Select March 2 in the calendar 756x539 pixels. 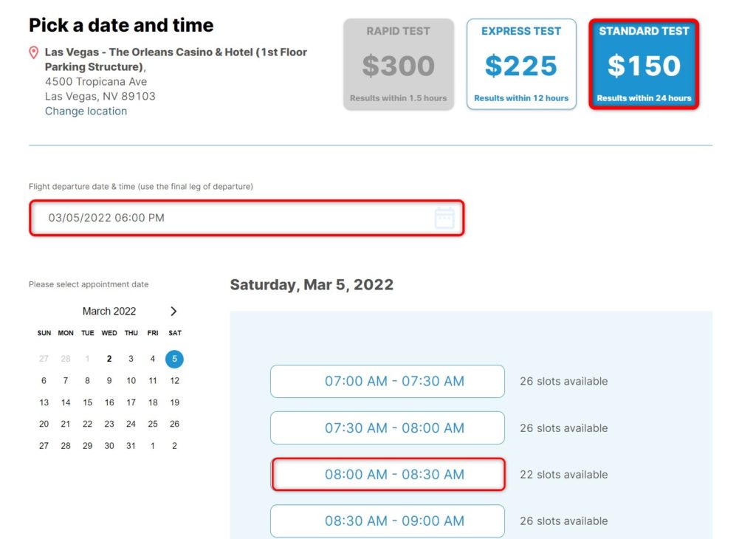[109, 360]
